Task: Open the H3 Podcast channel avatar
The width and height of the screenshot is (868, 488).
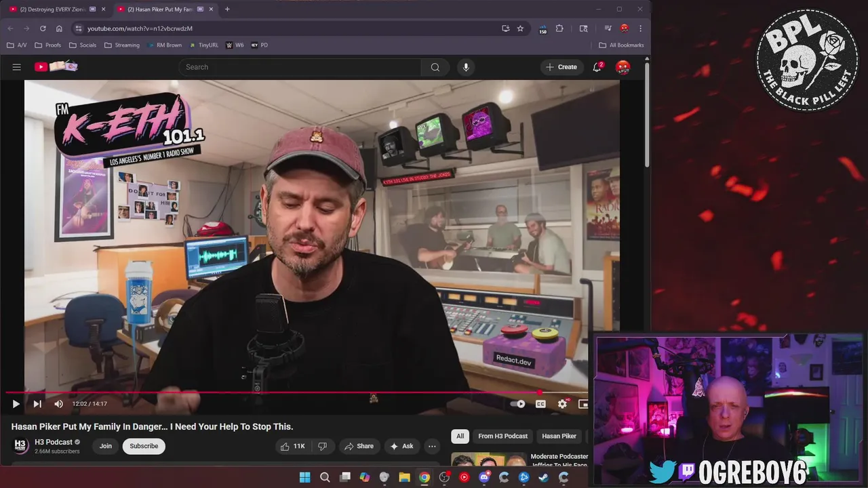Action: click(x=20, y=446)
